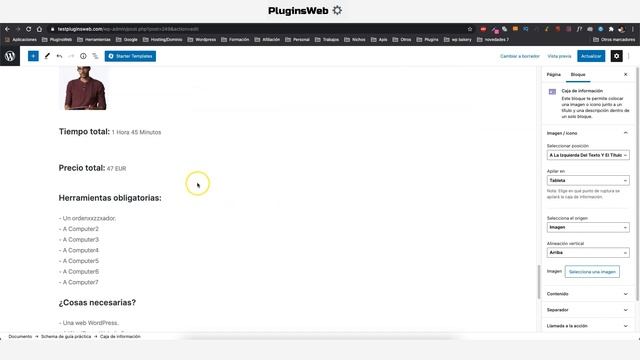Open Vista previa preview
640x360 pixels.
[559, 56]
